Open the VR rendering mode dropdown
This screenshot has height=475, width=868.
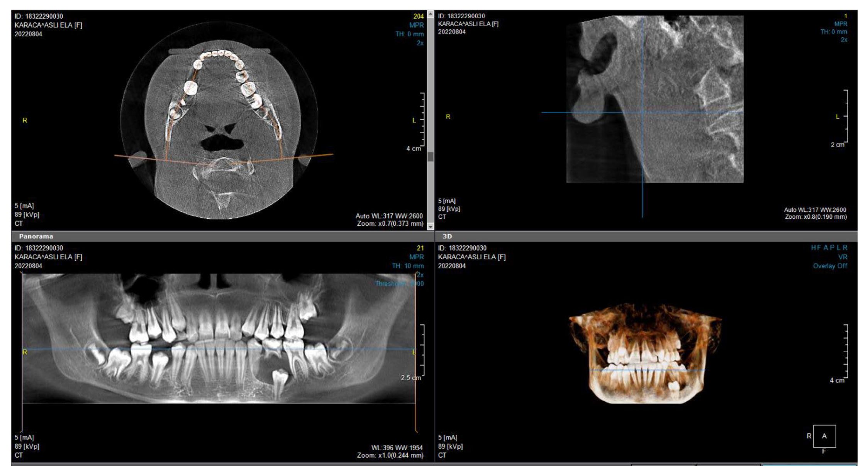pos(843,257)
